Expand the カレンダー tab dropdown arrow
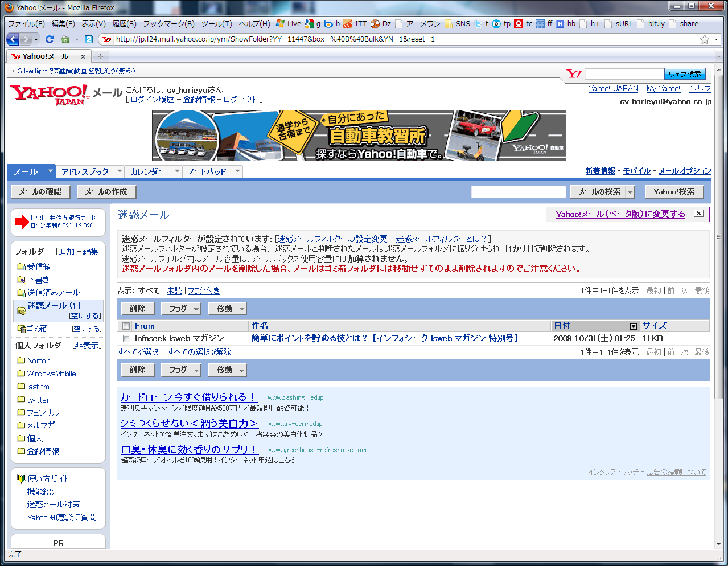The height and width of the screenshot is (566, 728). [178, 171]
